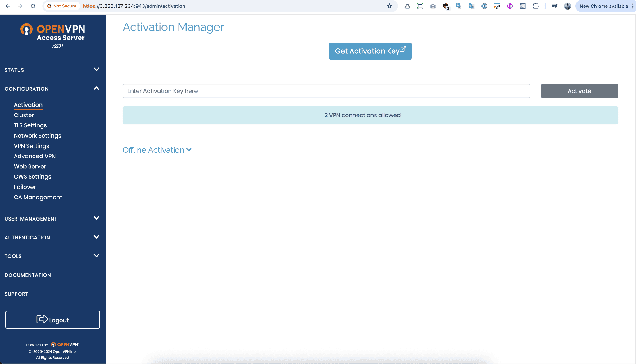Click the OpenVPN Access Server logo

(x=53, y=33)
